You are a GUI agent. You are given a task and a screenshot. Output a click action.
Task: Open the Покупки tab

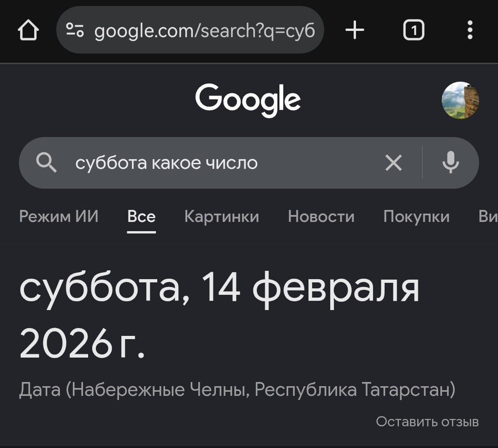click(416, 216)
